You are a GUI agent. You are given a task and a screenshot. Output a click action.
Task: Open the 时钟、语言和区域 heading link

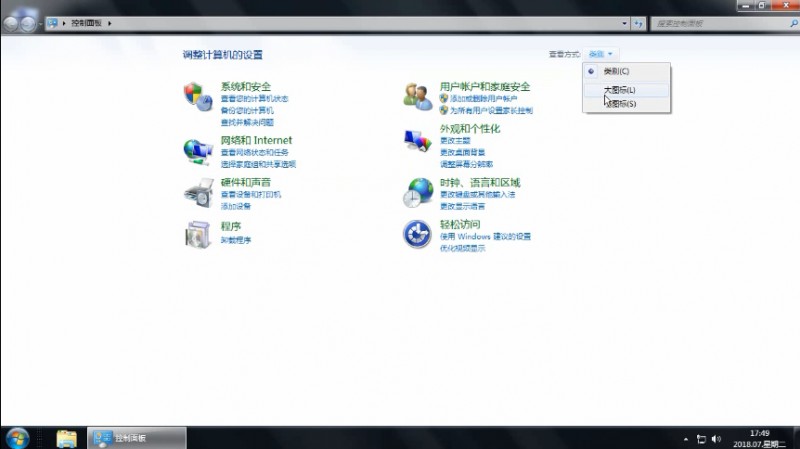pos(480,183)
